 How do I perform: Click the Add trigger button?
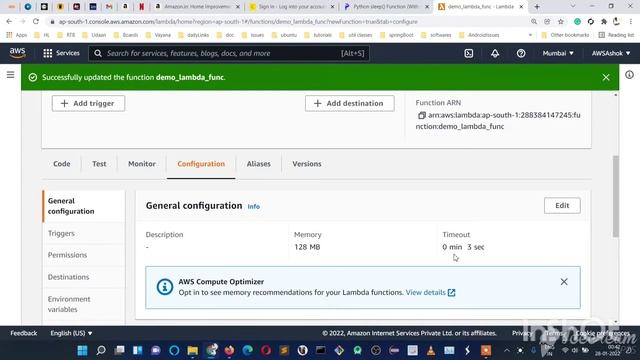[88, 103]
